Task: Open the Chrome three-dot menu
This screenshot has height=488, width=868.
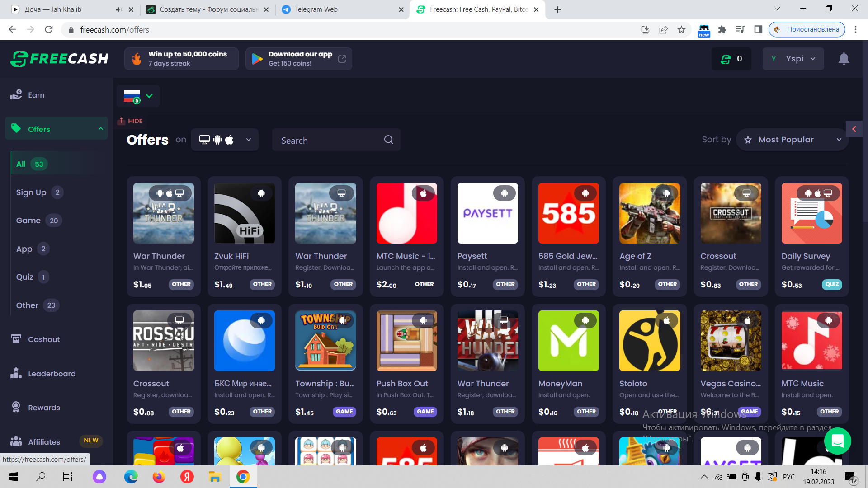Action: coord(855,30)
